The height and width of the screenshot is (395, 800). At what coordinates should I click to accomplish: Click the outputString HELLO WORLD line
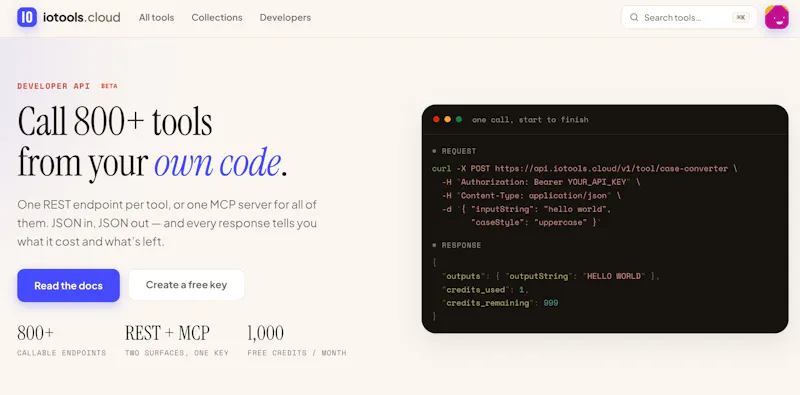tap(551, 276)
